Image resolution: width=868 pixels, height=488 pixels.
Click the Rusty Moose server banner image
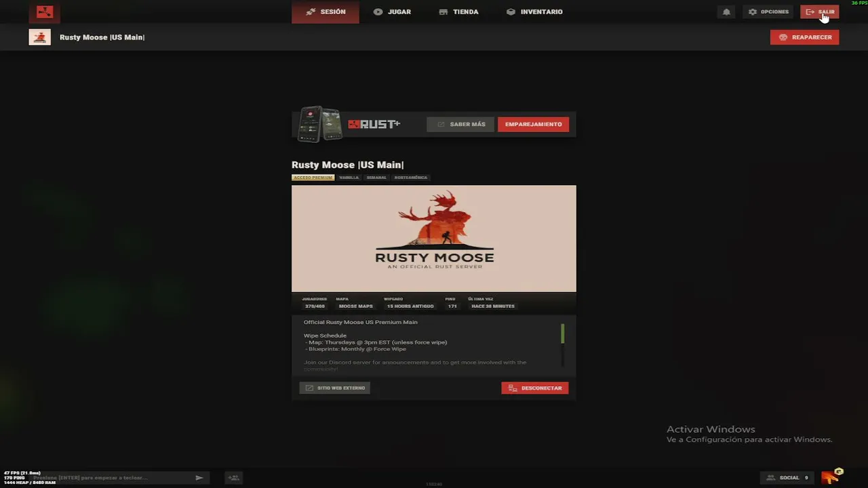click(434, 239)
